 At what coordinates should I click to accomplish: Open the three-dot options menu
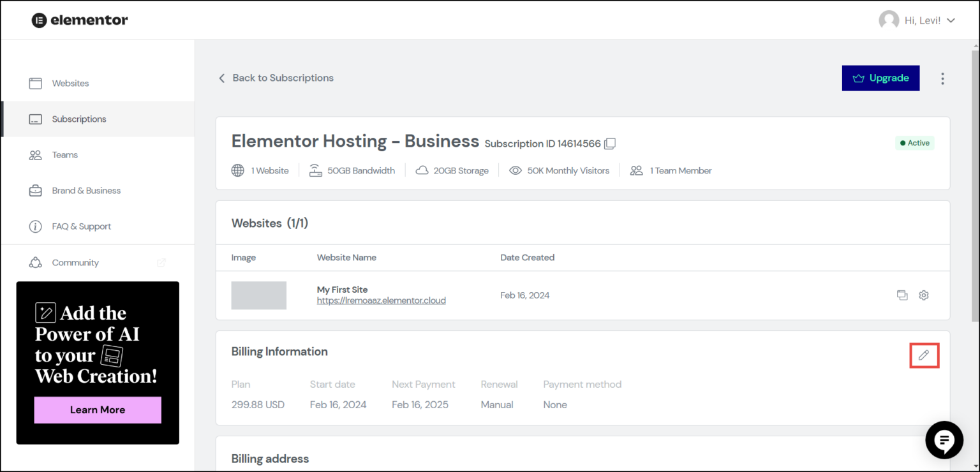942,78
